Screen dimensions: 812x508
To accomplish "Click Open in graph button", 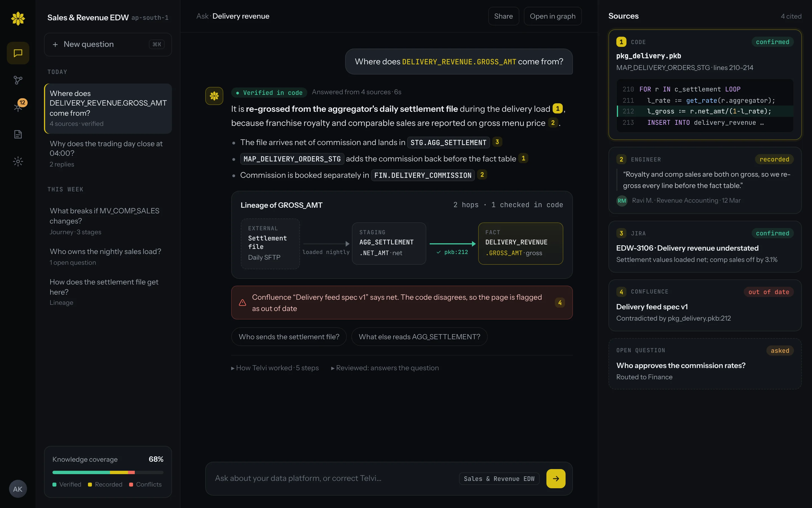I will [552, 16].
